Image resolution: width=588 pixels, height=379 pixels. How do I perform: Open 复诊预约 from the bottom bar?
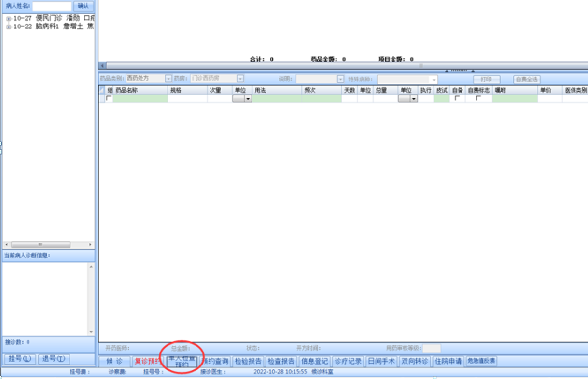[147, 361]
